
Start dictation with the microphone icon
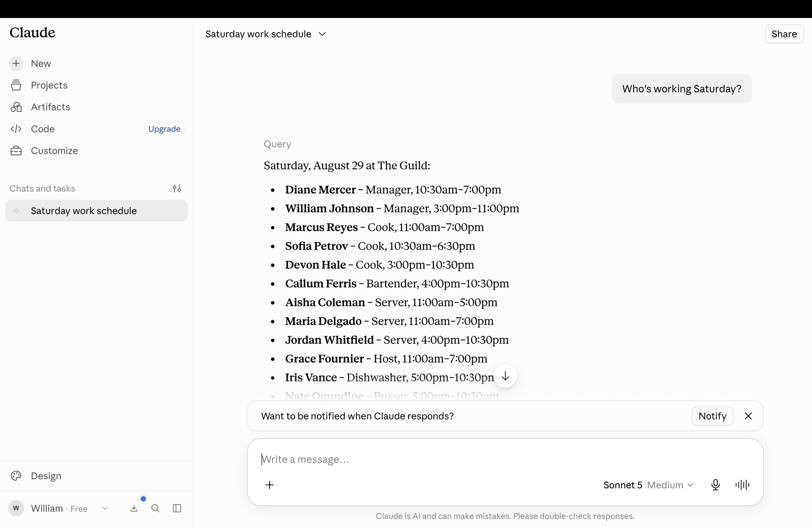[715, 485]
